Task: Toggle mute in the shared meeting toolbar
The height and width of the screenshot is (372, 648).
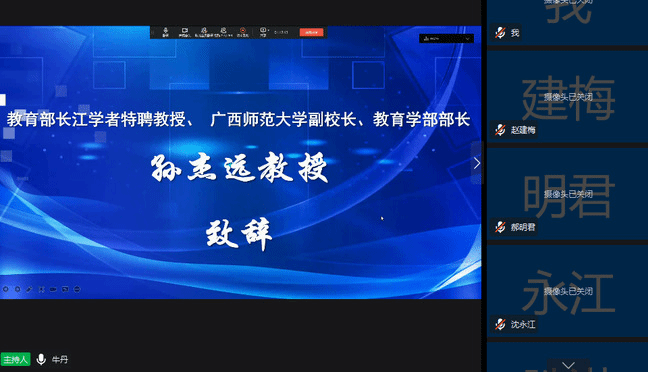Action: click(x=165, y=32)
